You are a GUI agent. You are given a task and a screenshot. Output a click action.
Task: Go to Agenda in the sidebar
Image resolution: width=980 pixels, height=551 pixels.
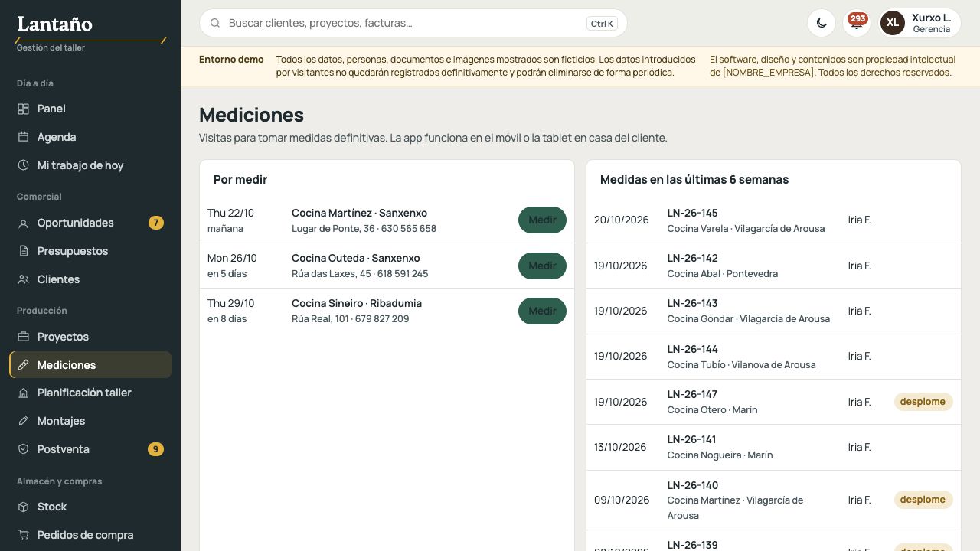pyautogui.click(x=90, y=137)
